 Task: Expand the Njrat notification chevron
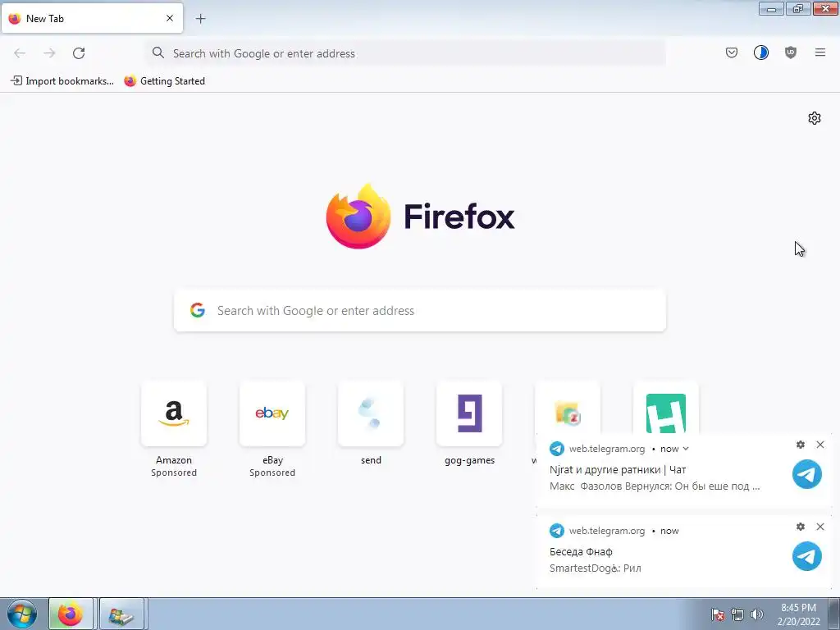pos(686,449)
